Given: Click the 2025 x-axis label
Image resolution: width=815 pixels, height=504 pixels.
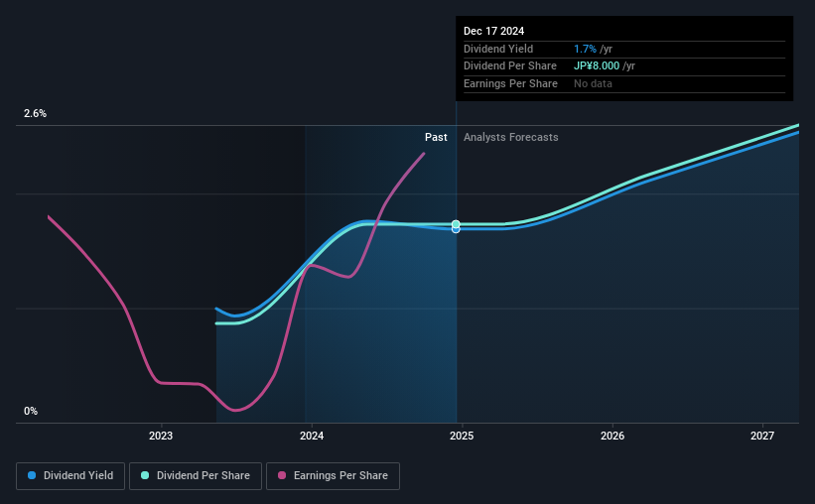Looking at the screenshot, I should tap(462, 436).
